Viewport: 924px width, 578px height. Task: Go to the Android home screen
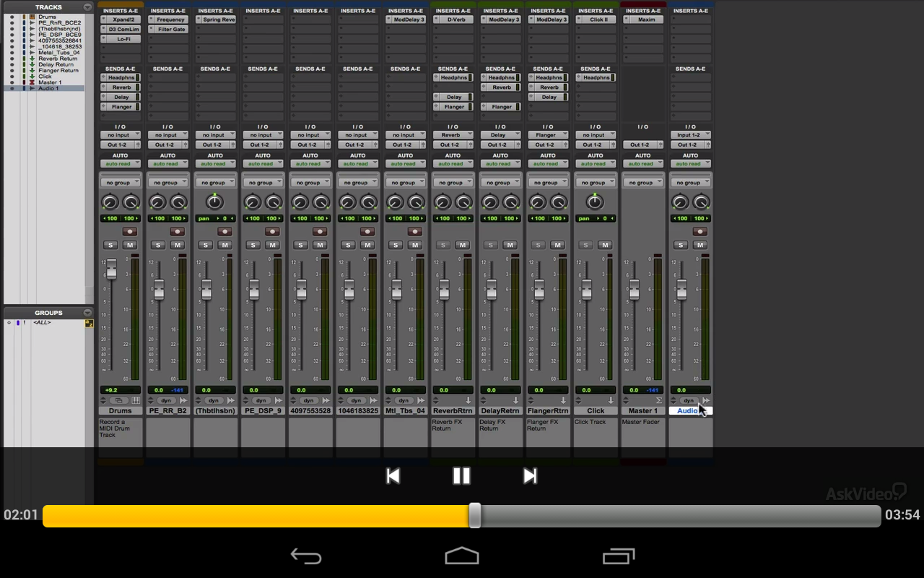click(462, 556)
